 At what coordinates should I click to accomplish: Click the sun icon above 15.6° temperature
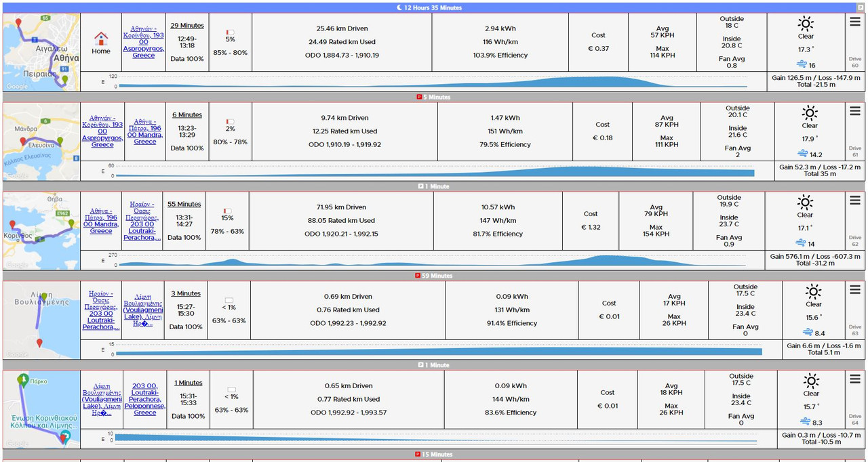813,293
